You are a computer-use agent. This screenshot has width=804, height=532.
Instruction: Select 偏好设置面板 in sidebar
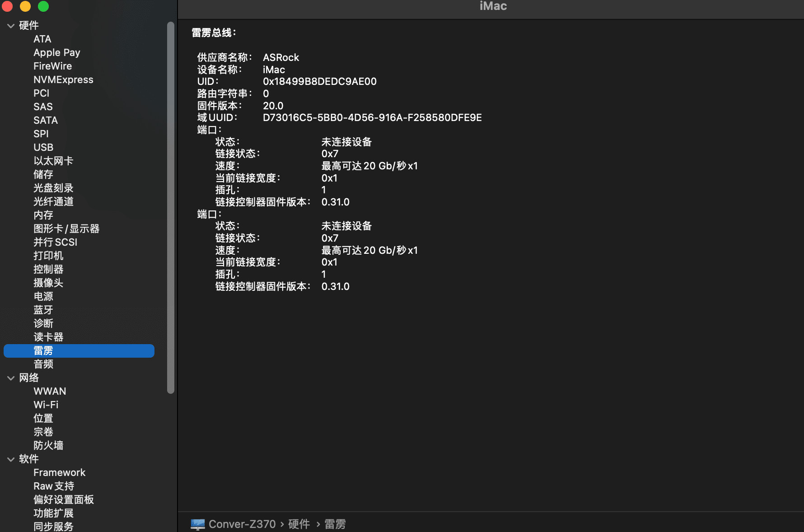coord(64,500)
